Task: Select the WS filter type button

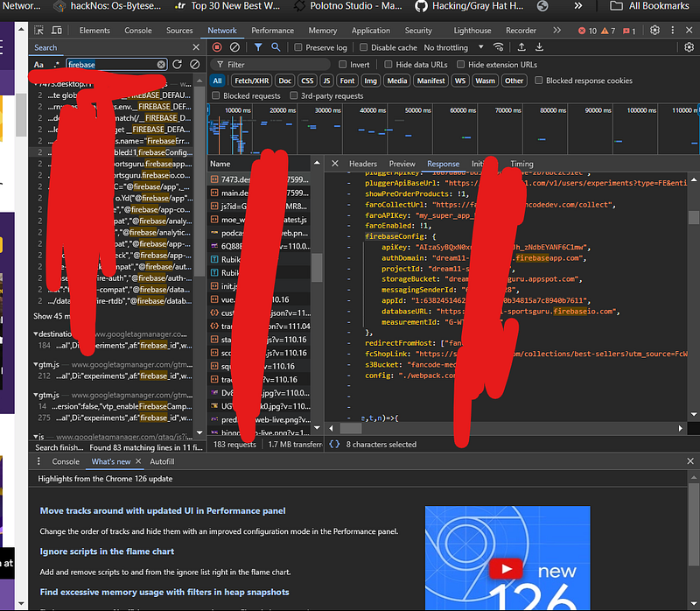Action: click(x=460, y=81)
